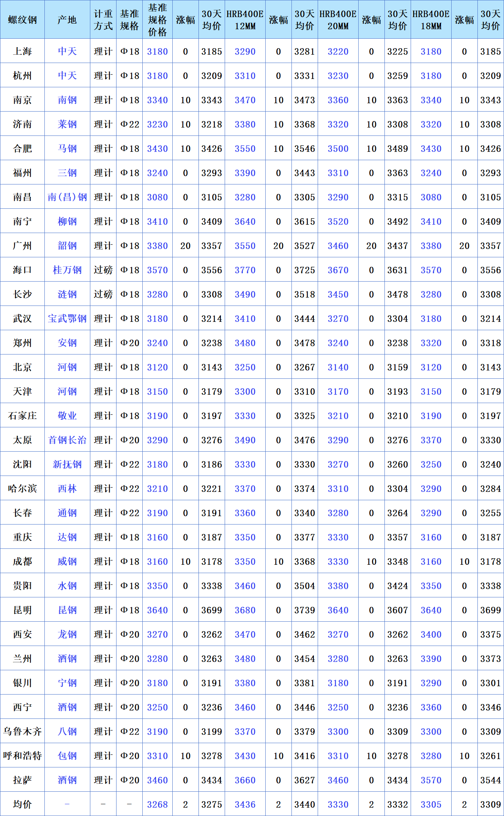Select the 石家庄 city cell

pos(22,416)
